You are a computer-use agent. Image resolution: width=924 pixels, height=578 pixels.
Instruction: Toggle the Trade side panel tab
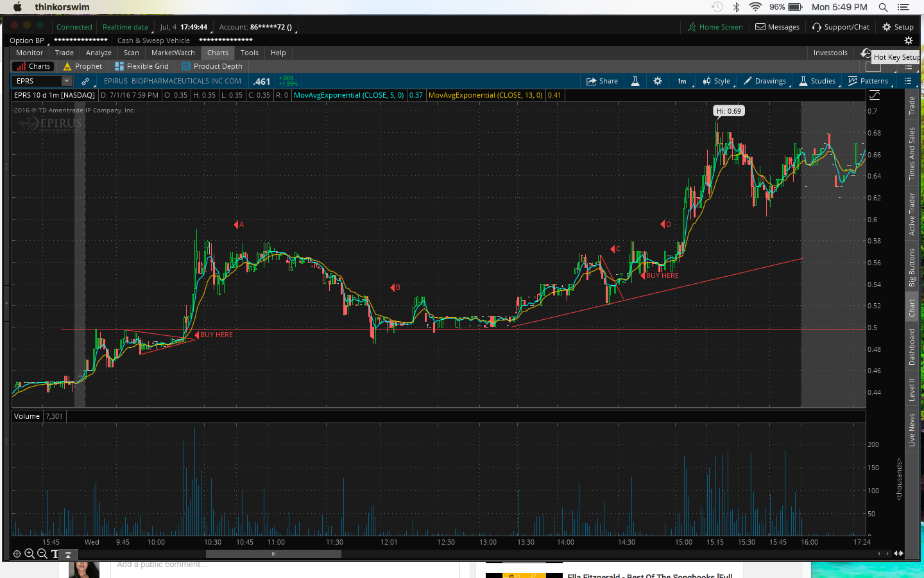point(912,106)
